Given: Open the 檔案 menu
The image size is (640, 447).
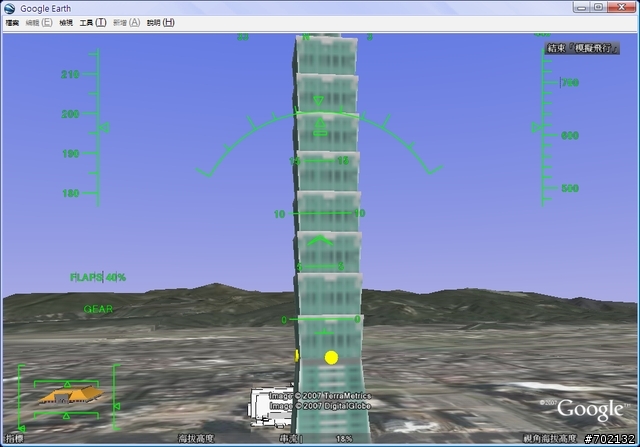Looking at the screenshot, I should click(x=12, y=23).
